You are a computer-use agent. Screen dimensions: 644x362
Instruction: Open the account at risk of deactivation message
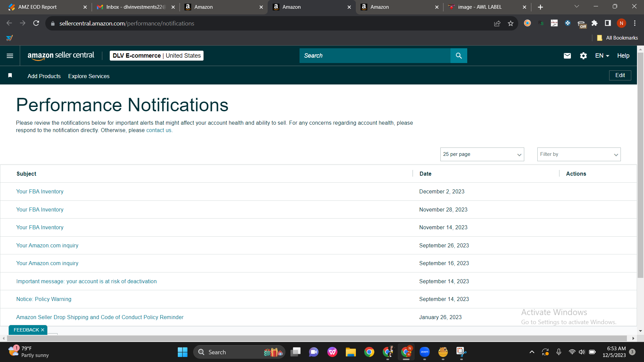[87, 281]
